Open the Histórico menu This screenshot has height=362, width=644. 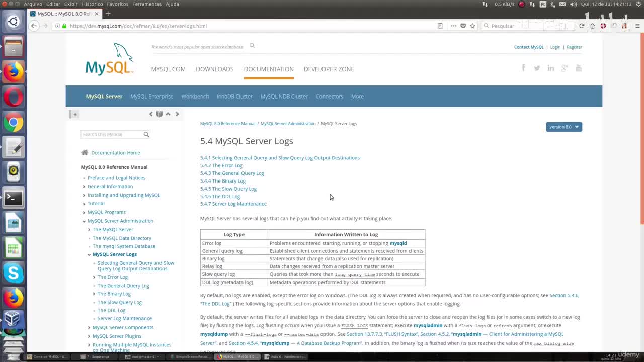coord(92,4)
